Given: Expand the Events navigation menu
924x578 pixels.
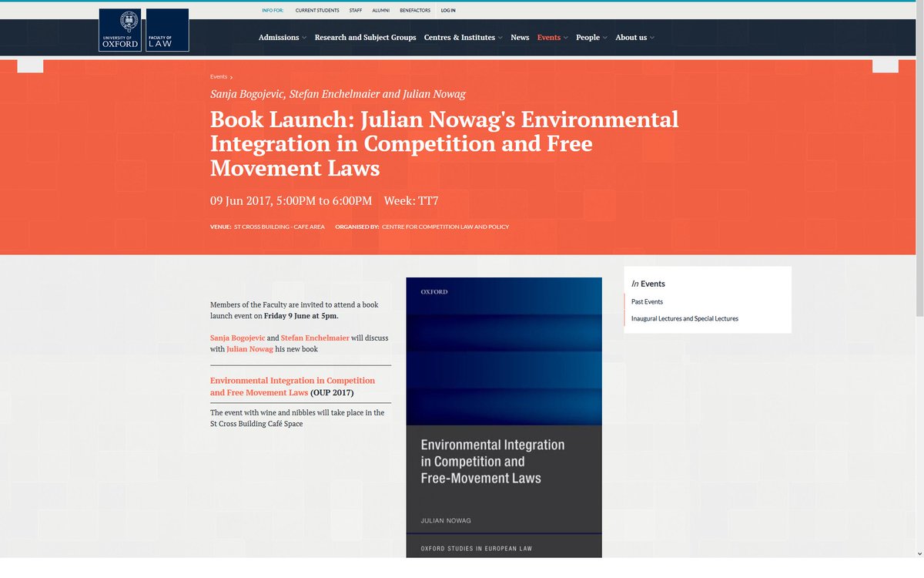Looking at the screenshot, I should coord(552,37).
